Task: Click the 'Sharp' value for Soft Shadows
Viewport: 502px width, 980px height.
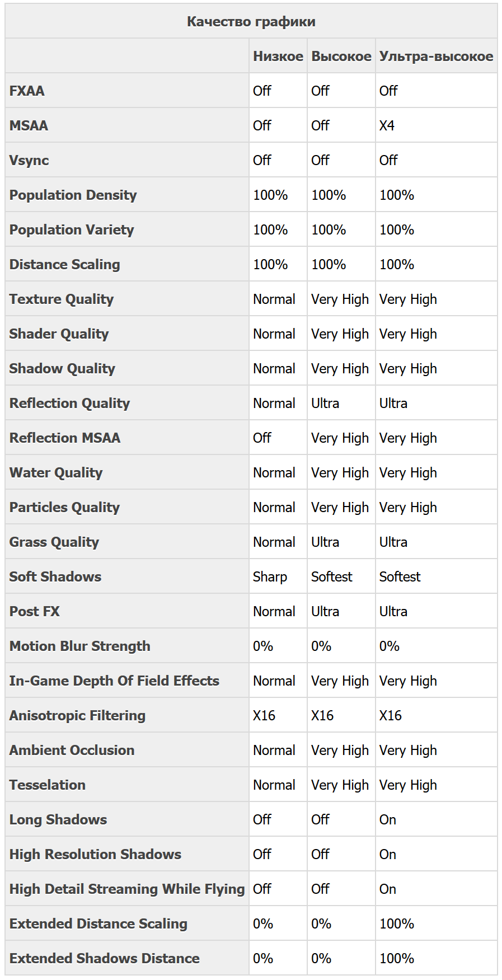Action: click(x=270, y=576)
